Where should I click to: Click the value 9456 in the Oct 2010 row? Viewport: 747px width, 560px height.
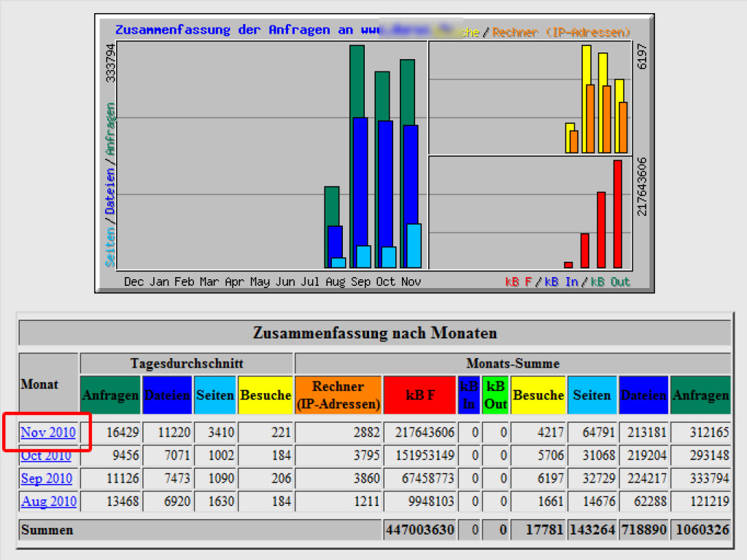click(125, 455)
